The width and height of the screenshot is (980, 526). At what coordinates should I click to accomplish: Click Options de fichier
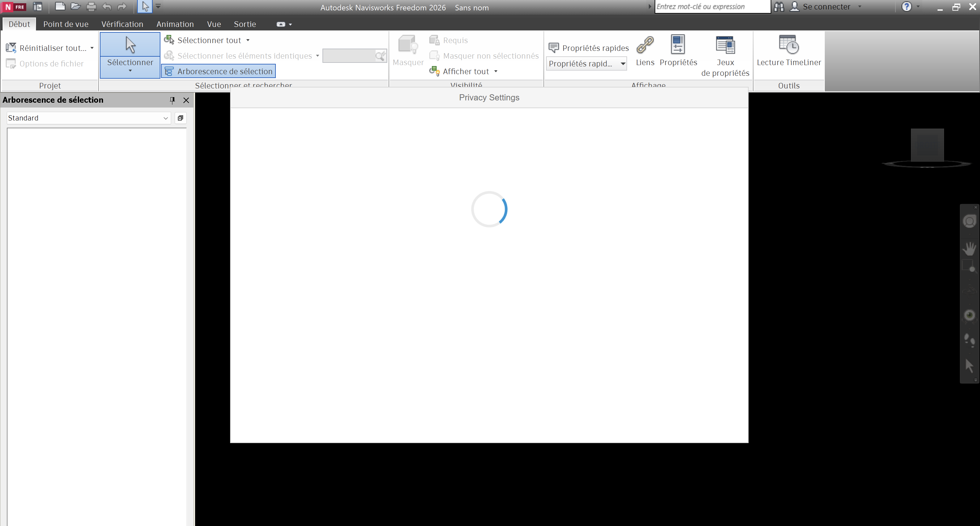[44, 63]
